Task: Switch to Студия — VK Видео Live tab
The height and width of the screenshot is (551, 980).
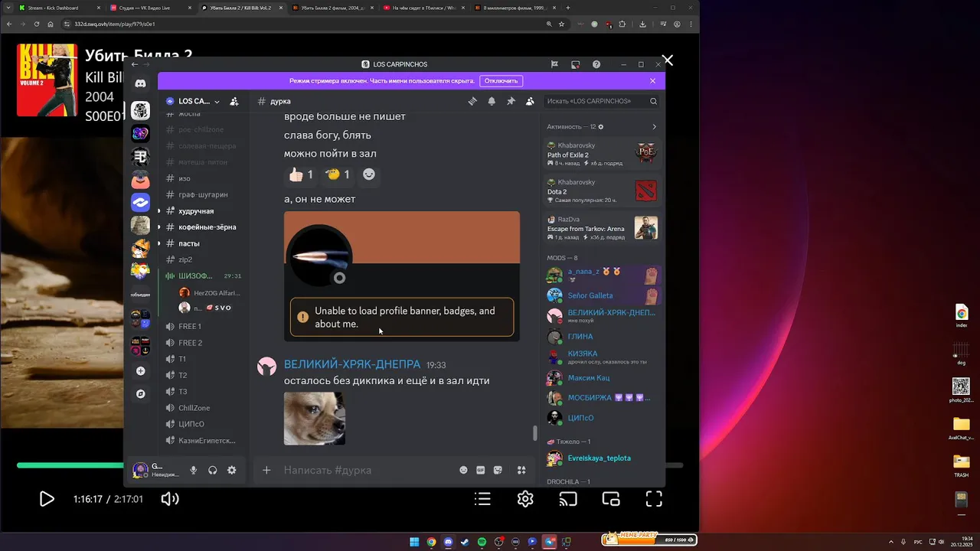Action: tap(150, 8)
